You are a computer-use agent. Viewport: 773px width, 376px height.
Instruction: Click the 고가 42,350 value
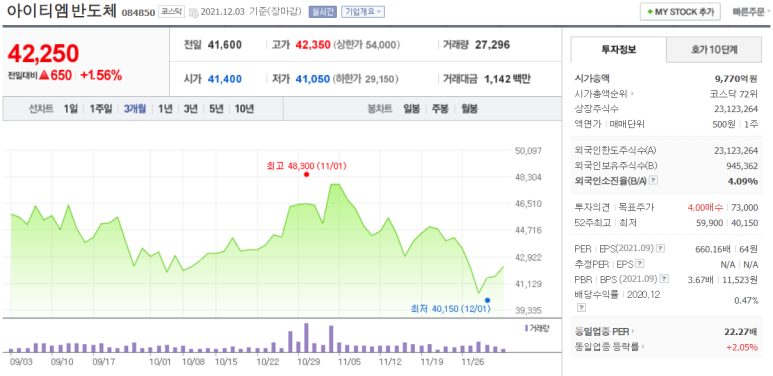[x=313, y=45]
